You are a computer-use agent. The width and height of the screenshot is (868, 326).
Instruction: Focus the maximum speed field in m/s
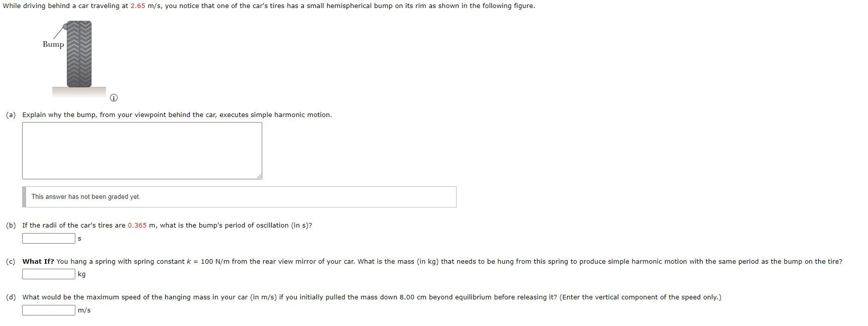[x=48, y=310]
